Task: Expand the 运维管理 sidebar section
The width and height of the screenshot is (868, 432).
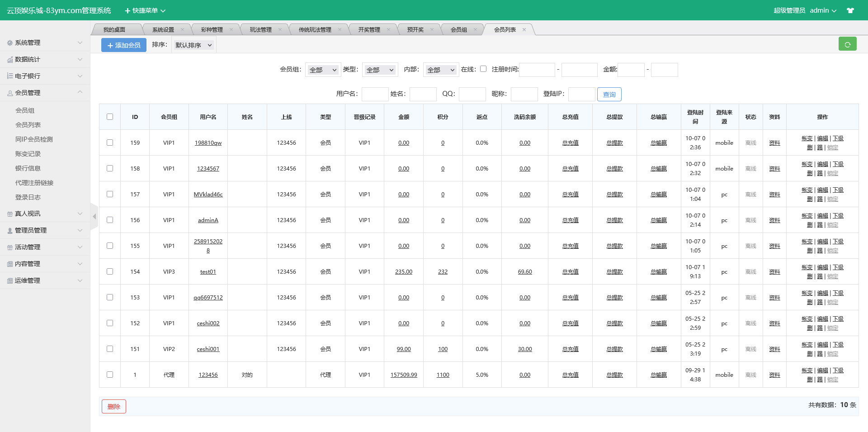Action: (45, 280)
